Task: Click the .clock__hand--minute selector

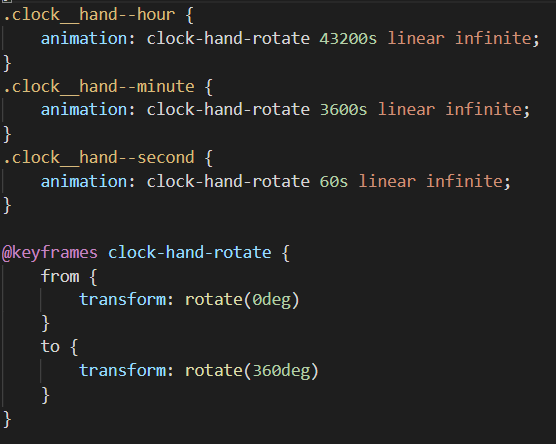Action: [x=99, y=87]
